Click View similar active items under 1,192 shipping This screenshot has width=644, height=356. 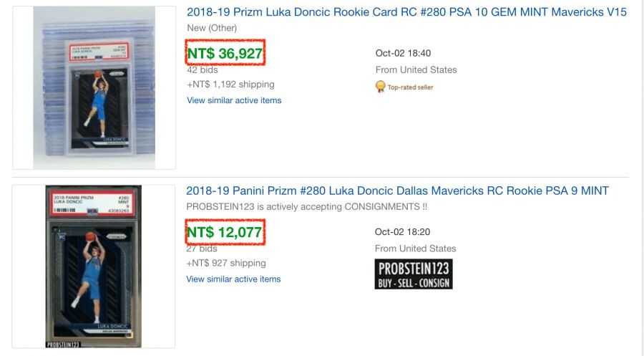coord(234,100)
